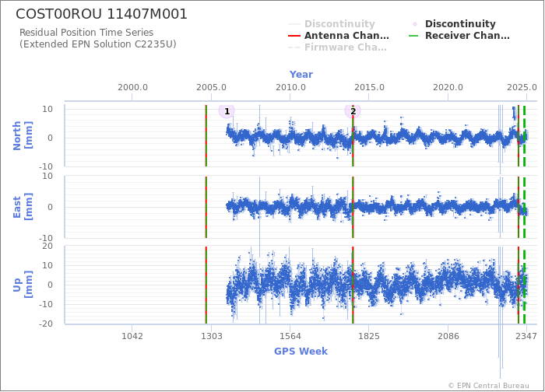Click the GPS week 1564 tick label

pyautogui.click(x=290, y=336)
